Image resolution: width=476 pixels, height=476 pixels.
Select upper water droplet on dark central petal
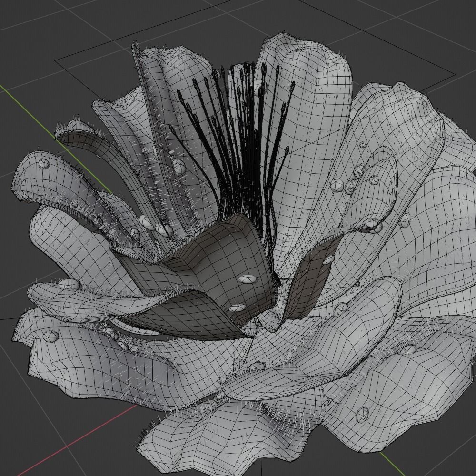pyautogui.click(x=248, y=278)
